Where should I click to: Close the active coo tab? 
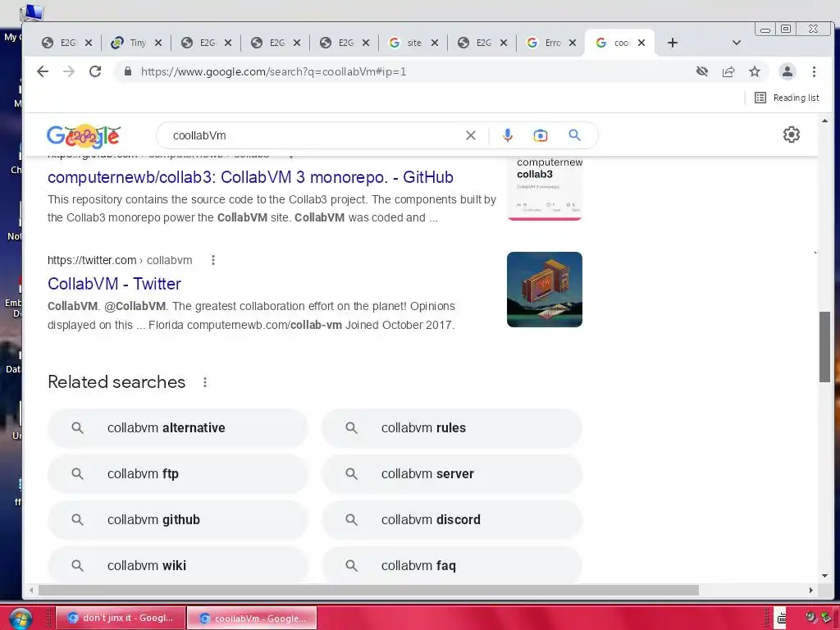point(641,43)
